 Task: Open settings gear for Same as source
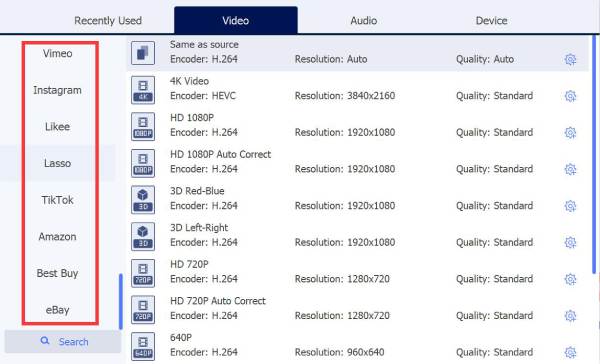[x=570, y=59]
